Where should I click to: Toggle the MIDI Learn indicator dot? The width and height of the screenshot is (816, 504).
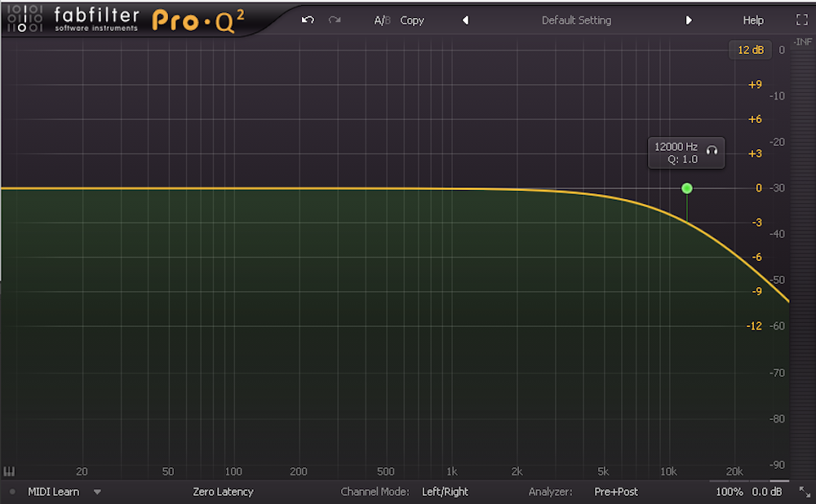(12, 492)
